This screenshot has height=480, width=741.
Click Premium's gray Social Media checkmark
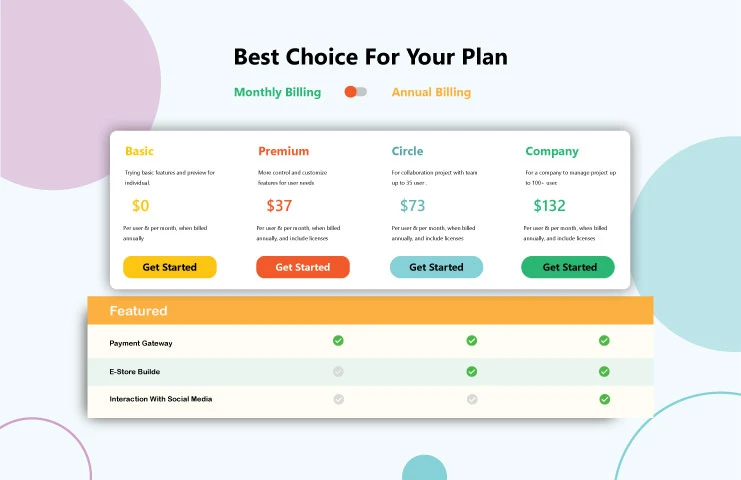338,399
